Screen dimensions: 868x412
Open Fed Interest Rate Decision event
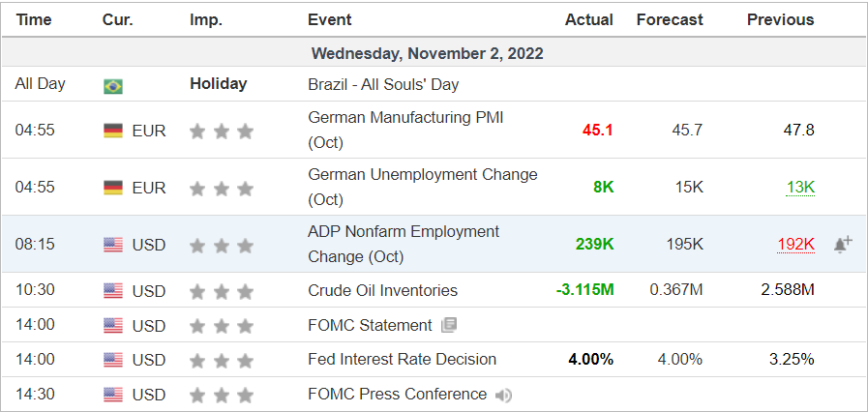(402, 360)
